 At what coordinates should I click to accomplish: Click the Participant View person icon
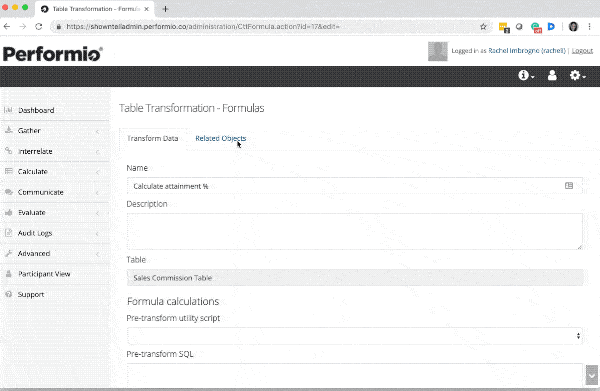coord(8,274)
